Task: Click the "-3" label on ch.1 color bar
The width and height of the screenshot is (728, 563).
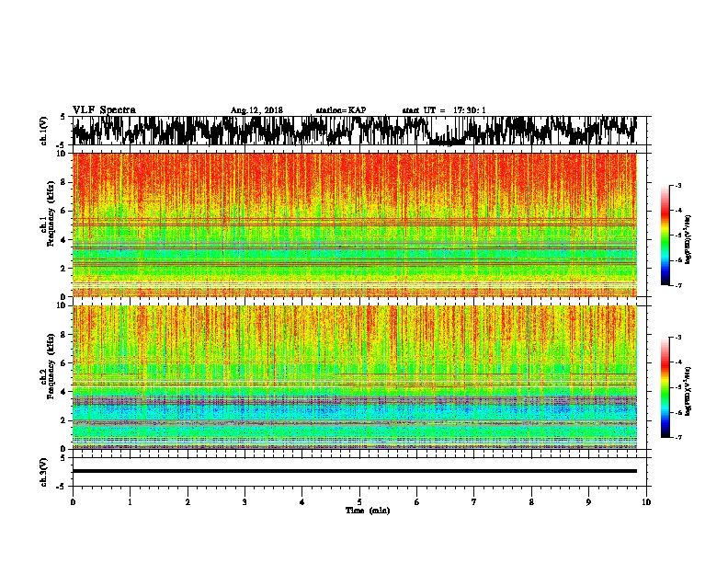Action: pyautogui.click(x=678, y=185)
